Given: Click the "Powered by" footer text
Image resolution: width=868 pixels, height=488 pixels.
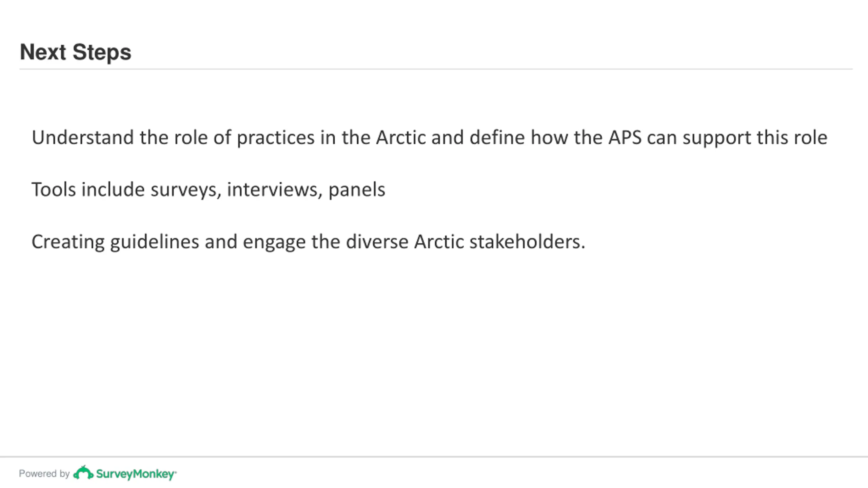Looking at the screenshot, I should [44, 473].
